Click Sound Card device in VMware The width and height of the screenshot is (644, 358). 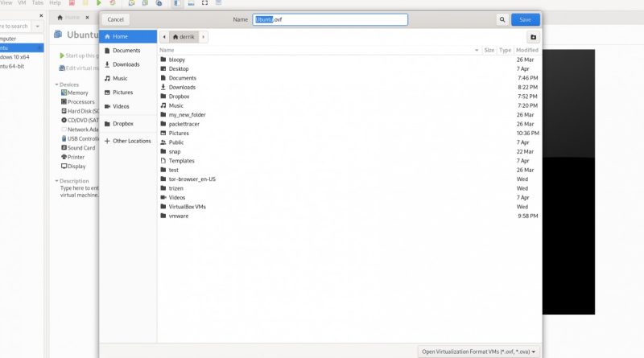tap(78, 148)
